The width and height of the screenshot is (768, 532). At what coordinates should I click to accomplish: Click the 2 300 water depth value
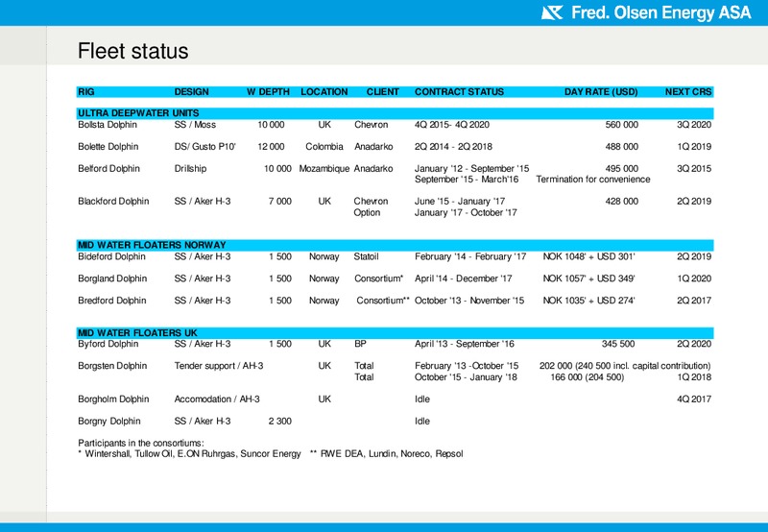click(x=279, y=421)
